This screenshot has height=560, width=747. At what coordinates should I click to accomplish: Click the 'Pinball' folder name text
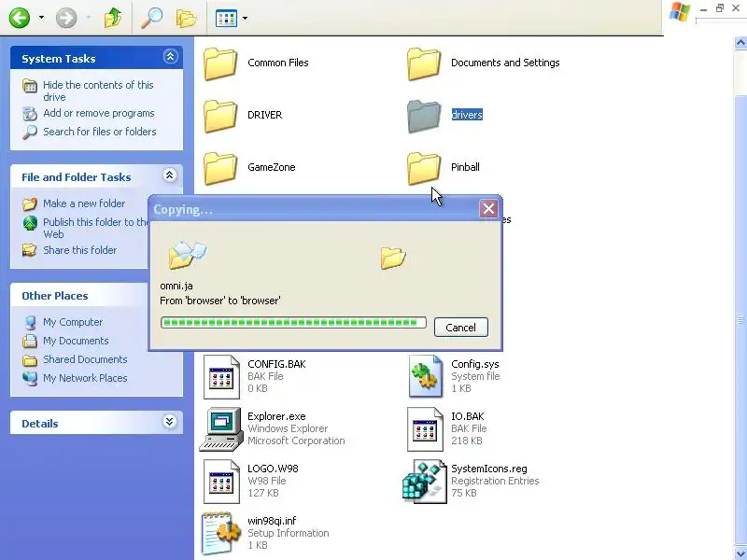[x=465, y=167]
